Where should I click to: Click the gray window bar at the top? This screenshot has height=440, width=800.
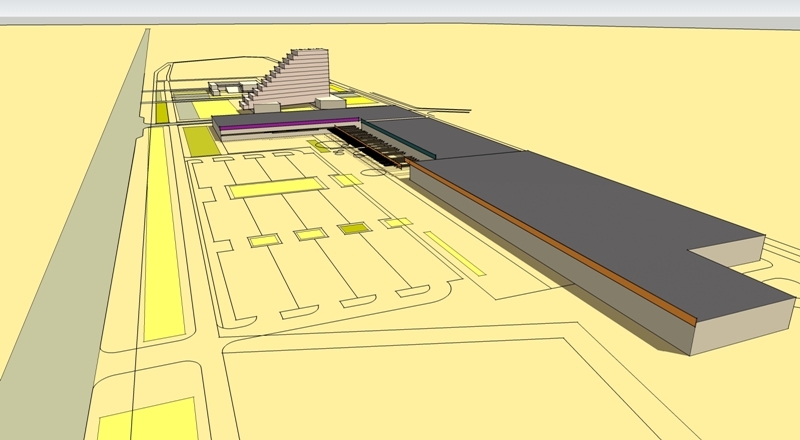pyautogui.click(x=400, y=8)
